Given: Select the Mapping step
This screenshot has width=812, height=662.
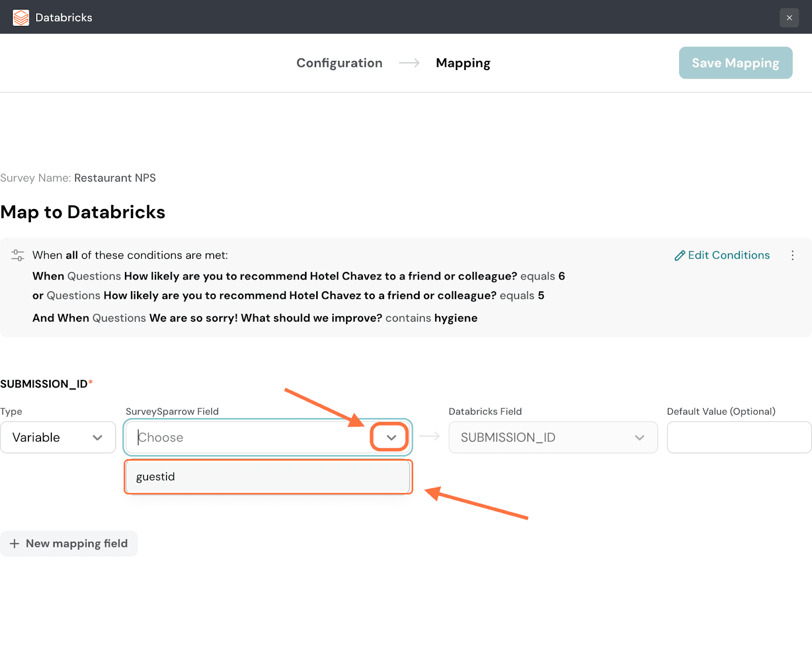Looking at the screenshot, I should point(463,63).
